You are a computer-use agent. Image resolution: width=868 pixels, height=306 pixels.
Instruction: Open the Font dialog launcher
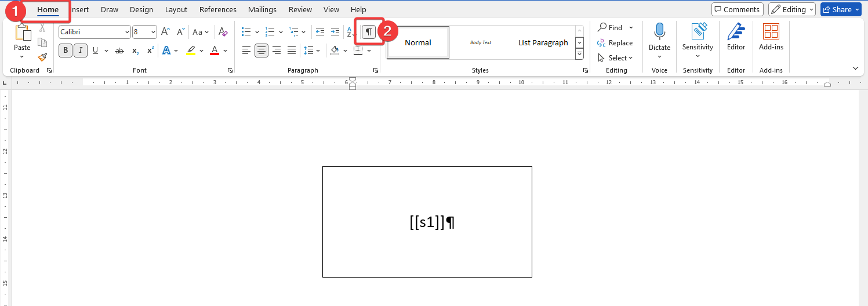point(230,70)
